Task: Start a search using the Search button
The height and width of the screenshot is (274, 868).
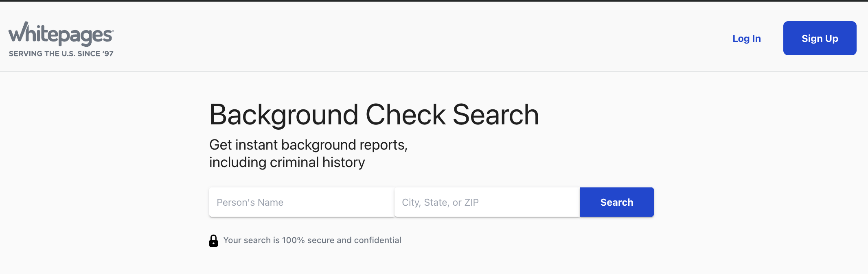Action: coord(616,202)
